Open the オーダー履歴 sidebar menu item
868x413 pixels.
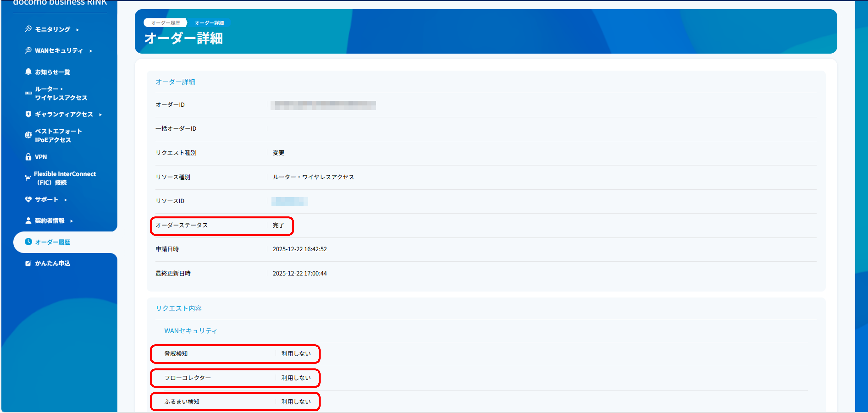[52, 242]
